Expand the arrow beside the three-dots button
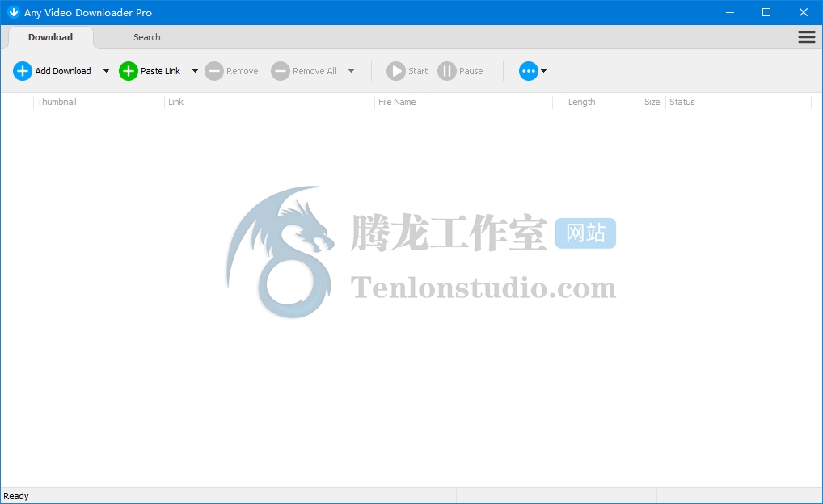Screen dimensions: 823x504 click(544, 71)
